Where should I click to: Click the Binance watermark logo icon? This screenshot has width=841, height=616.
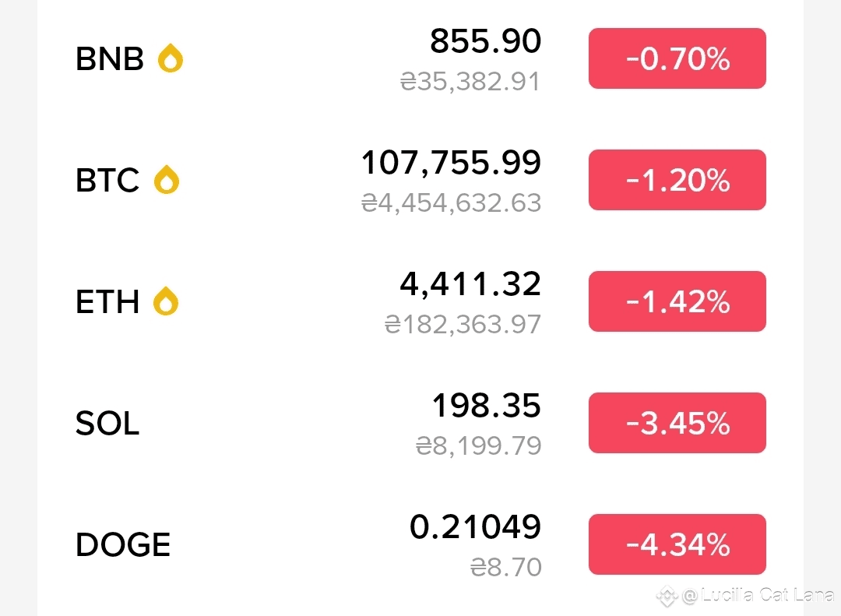click(x=667, y=597)
